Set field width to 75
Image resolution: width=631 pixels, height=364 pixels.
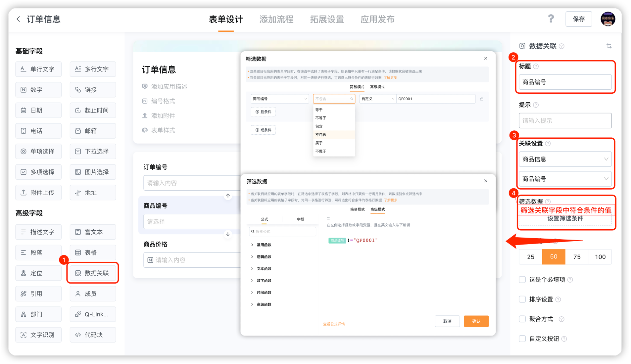point(577,257)
